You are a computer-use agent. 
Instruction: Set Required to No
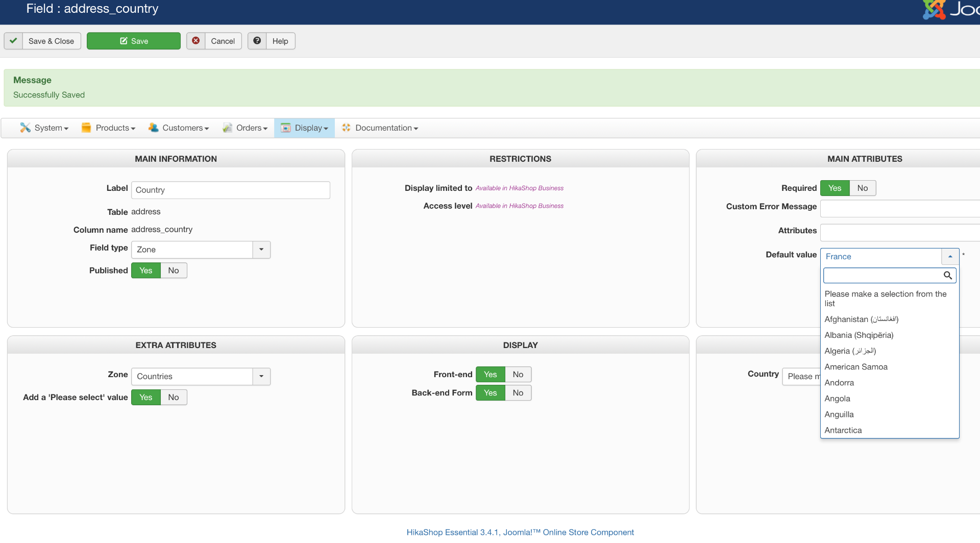tap(863, 188)
